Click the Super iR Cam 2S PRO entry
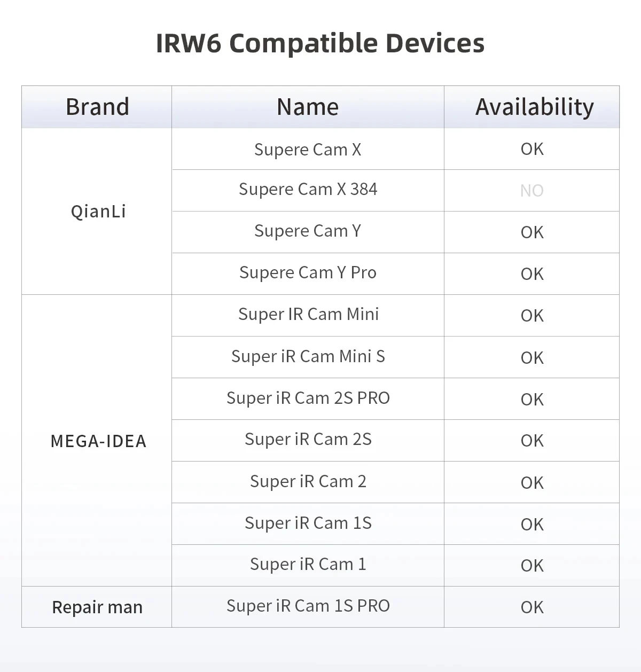This screenshot has height=672, width=641. (308, 398)
